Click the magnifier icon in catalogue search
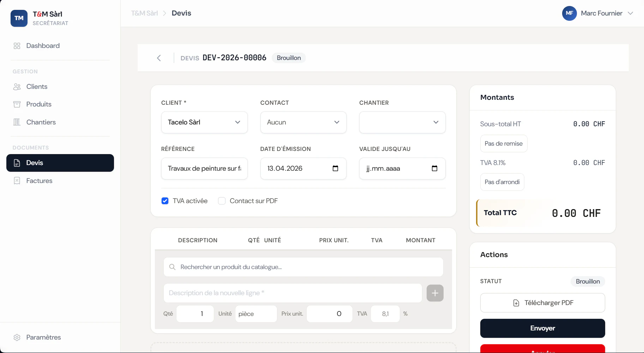 172,267
